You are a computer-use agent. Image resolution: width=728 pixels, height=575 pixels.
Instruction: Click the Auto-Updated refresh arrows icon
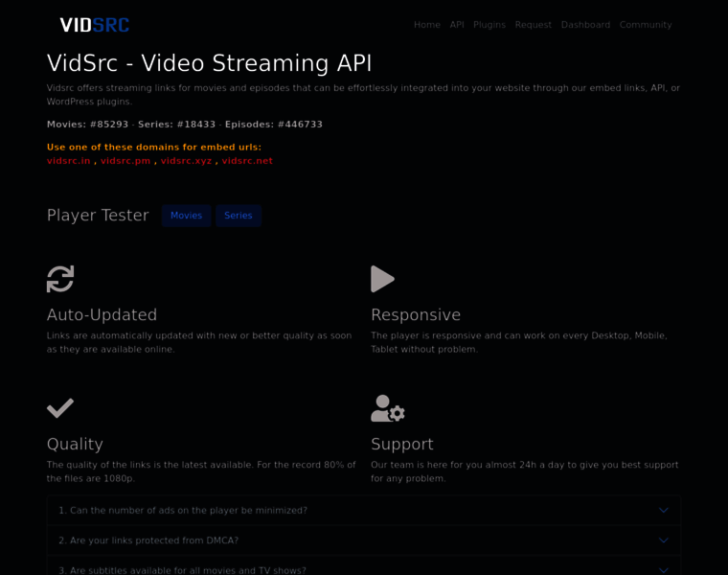click(x=60, y=279)
